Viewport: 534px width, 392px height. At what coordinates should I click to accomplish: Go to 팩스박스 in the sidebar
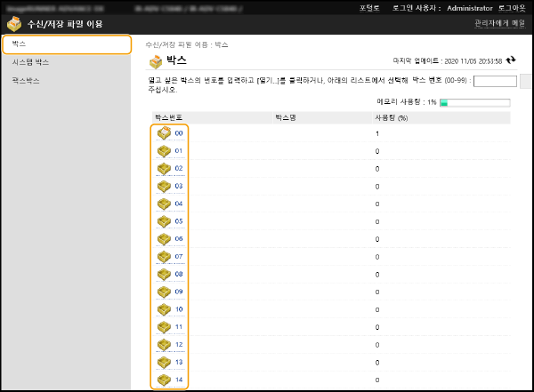pyautogui.click(x=26, y=81)
